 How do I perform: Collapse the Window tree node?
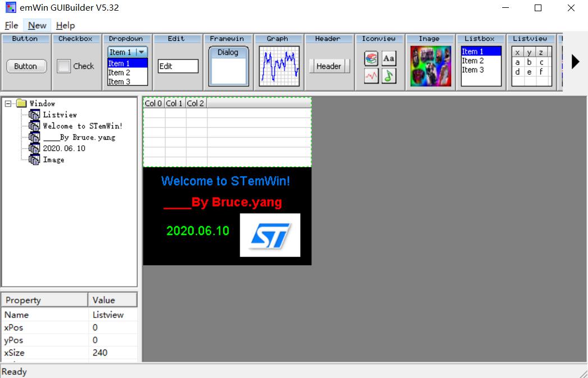point(8,104)
